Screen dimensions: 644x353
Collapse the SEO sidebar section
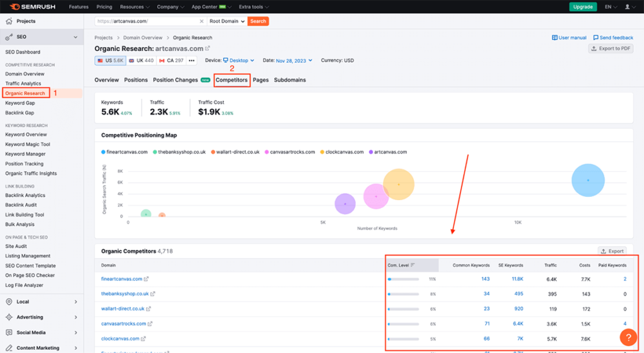(x=75, y=37)
